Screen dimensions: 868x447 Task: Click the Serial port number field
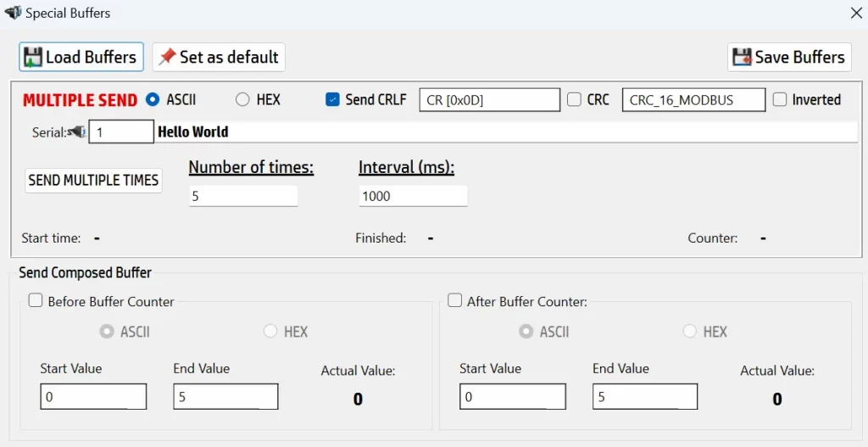click(121, 132)
